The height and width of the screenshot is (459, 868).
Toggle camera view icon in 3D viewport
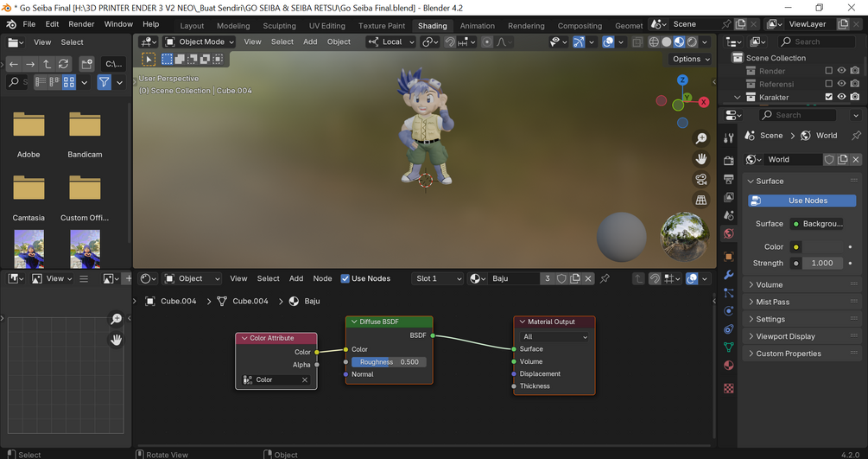pyautogui.click(x=701, y=179)
